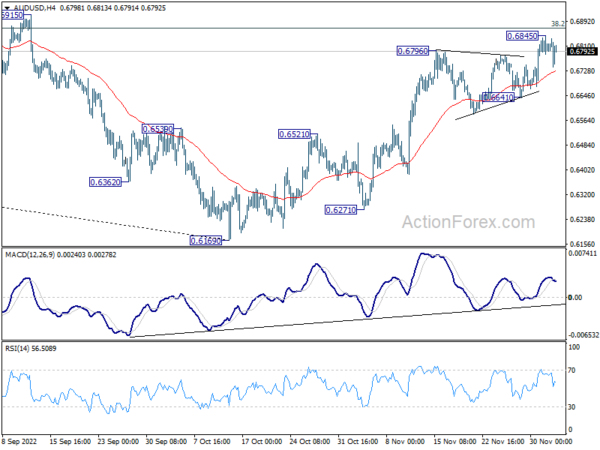Click the 22 Nov 16:00 time label
Screen dimensions: 600x450
[503, 442]
